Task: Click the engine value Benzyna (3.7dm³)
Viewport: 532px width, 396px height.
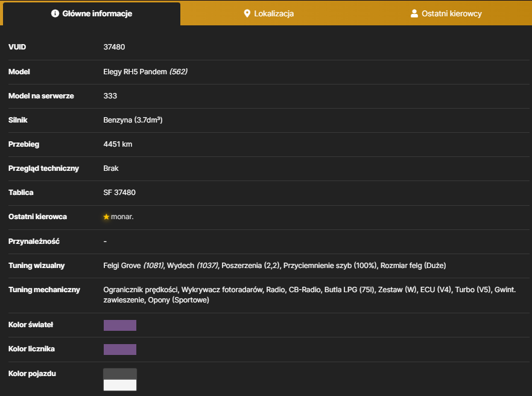Action: coord(133,120)
